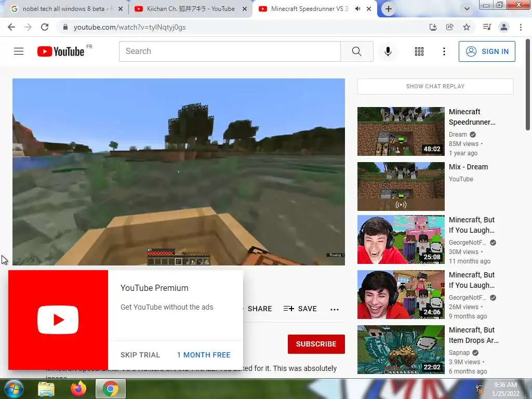Open Windows Explorer from taskbar

46,389
